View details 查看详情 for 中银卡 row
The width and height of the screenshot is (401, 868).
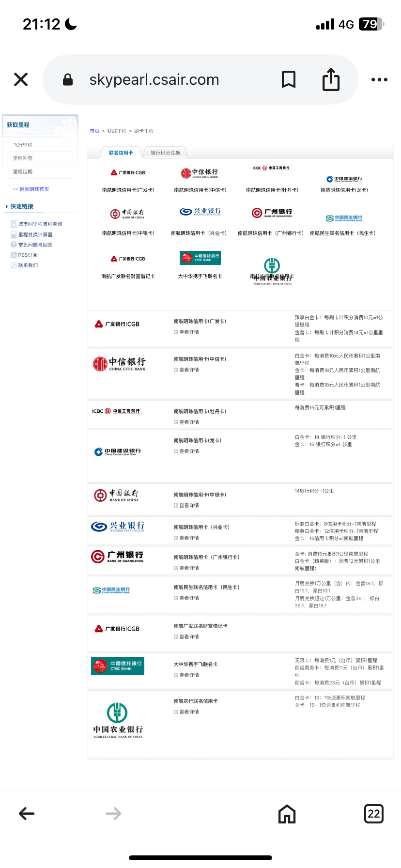pyautogui.click(x=186, y=505)
